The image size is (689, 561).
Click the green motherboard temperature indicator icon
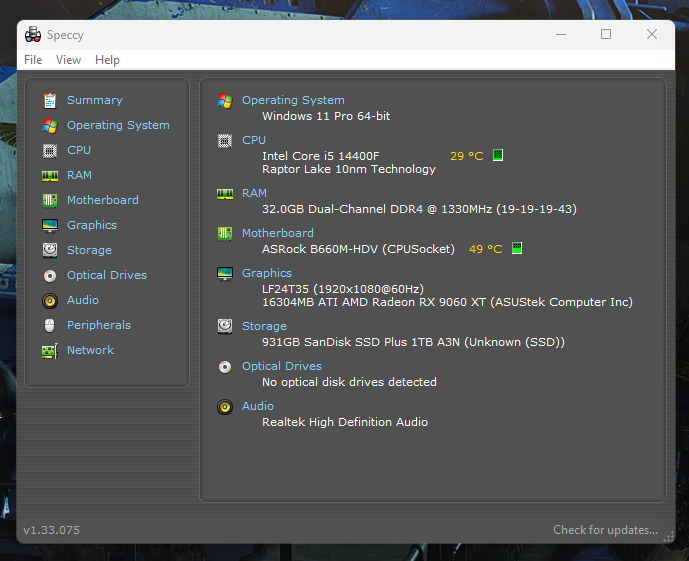click(x=517, y=248)
